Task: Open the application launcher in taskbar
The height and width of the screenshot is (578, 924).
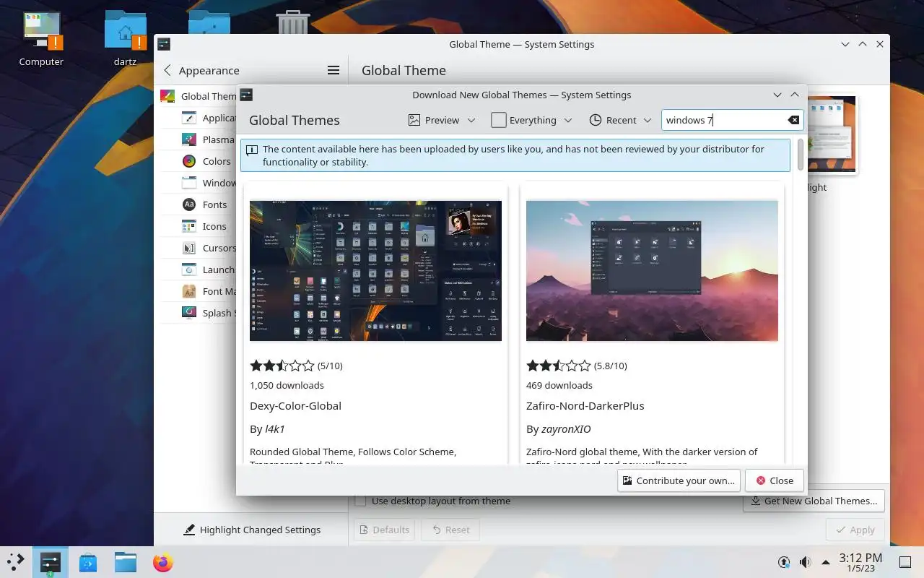Action: pyautogui.click(x=15, y=561)
